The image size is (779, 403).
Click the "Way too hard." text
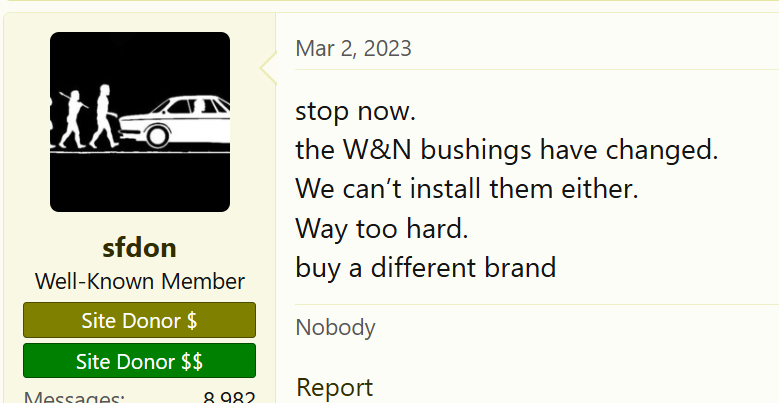point(382,229)
